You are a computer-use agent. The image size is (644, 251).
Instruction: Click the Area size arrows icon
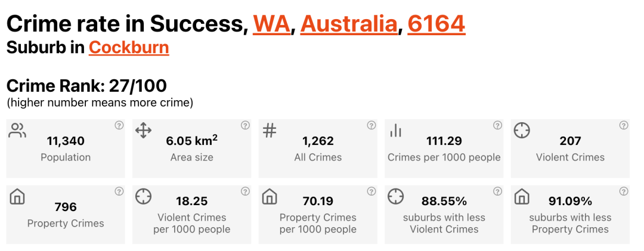tap(143, 131)
